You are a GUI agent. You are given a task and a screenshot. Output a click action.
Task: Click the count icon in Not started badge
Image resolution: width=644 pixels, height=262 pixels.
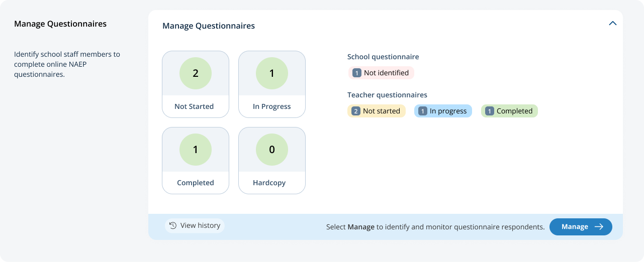click(x=356, y=111)
